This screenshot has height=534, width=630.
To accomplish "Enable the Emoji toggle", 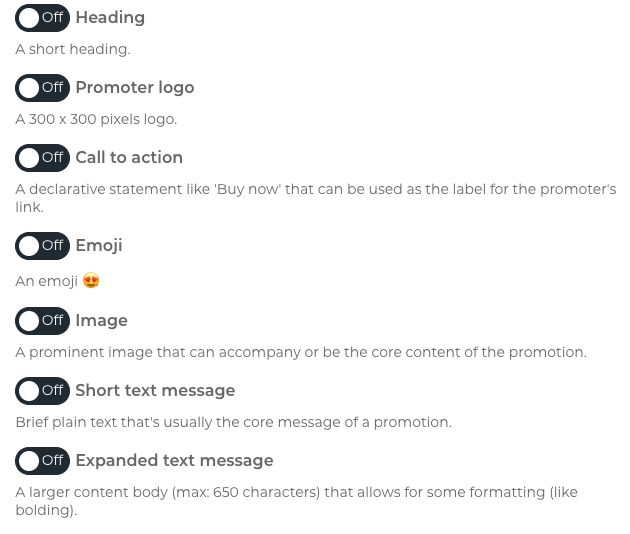I will [42, 246].
